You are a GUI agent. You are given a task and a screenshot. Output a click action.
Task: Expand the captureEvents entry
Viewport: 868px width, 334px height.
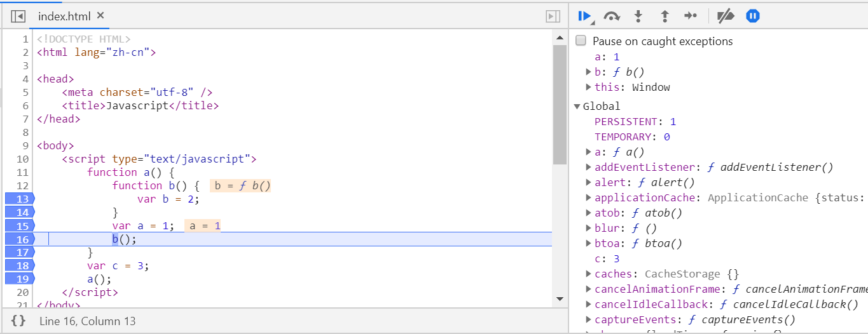pos(589,319)
